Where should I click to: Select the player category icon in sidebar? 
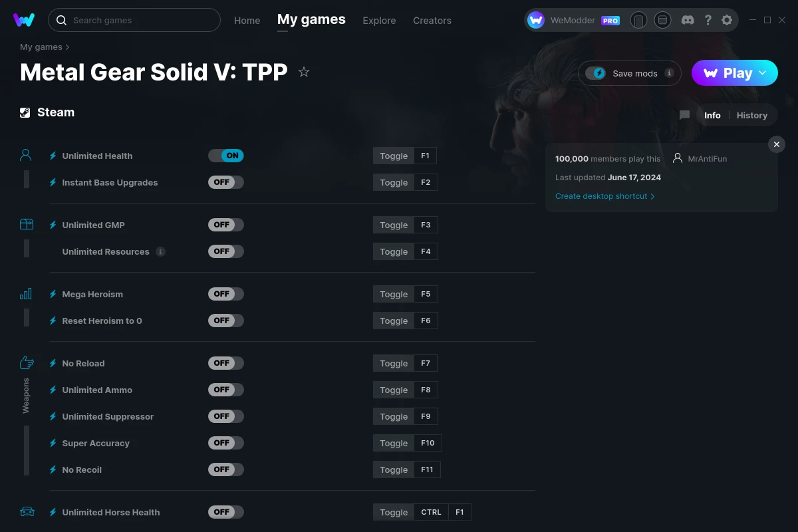tap(26, 154)
